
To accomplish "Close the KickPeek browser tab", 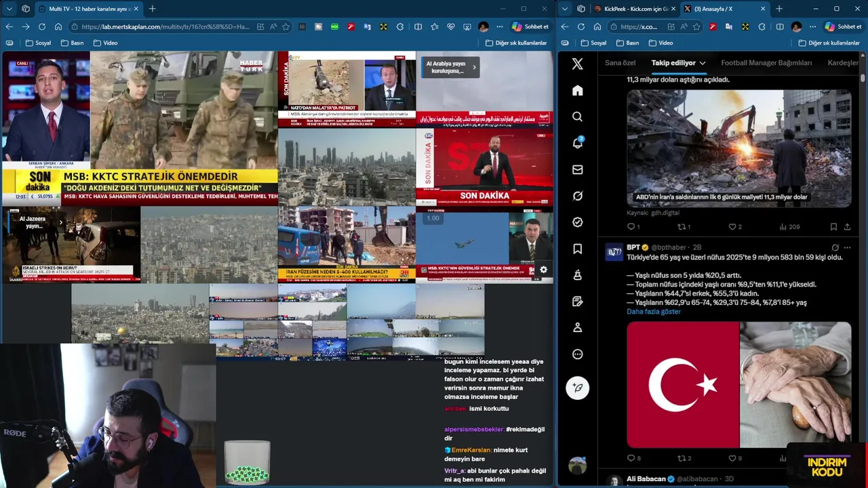I will pos(673,9).
